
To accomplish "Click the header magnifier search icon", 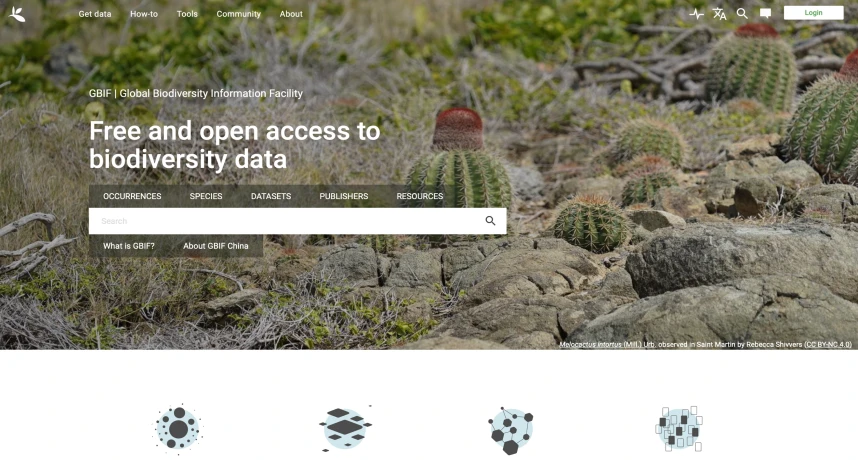I will point(741,14).
